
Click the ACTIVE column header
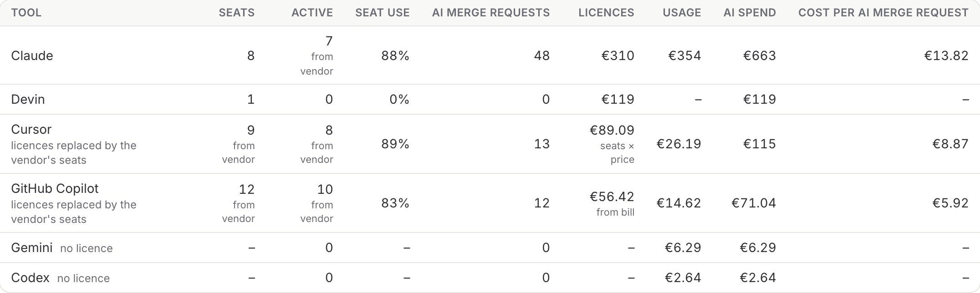click(312, 13)
